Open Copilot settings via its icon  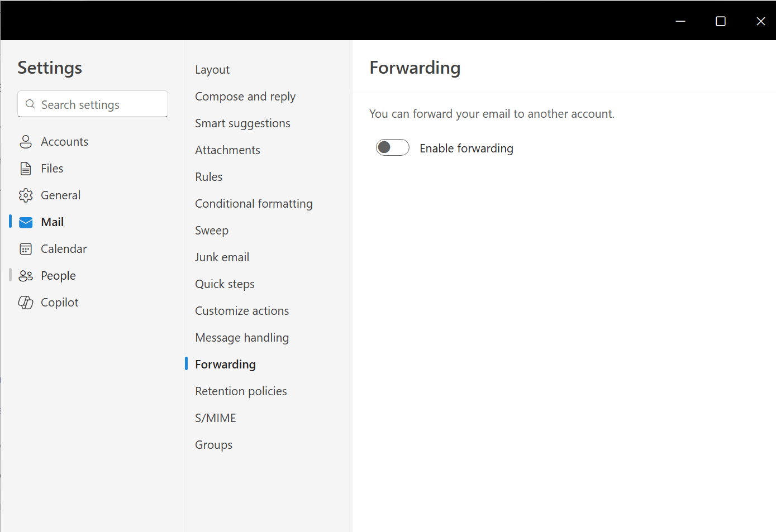(x=26, y=302)
